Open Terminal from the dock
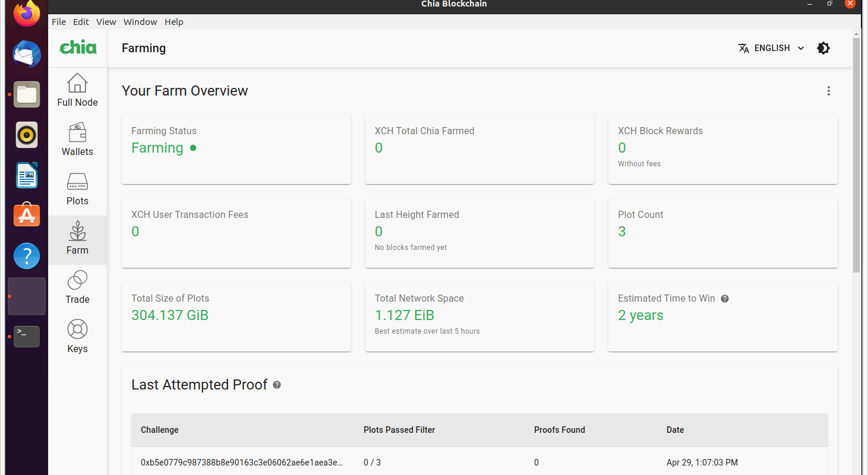Screen dimensions: 868x475 27,337
